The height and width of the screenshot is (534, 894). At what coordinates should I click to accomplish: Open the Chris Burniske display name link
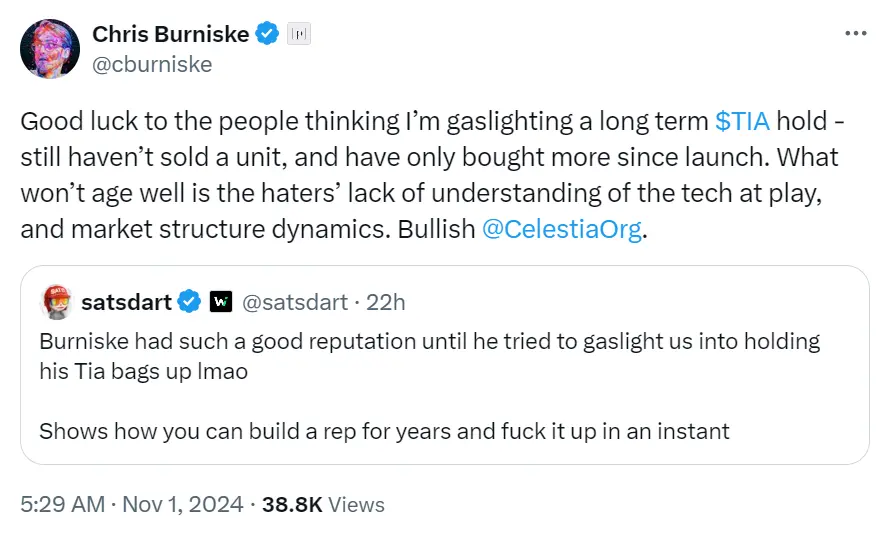(170, 35)
